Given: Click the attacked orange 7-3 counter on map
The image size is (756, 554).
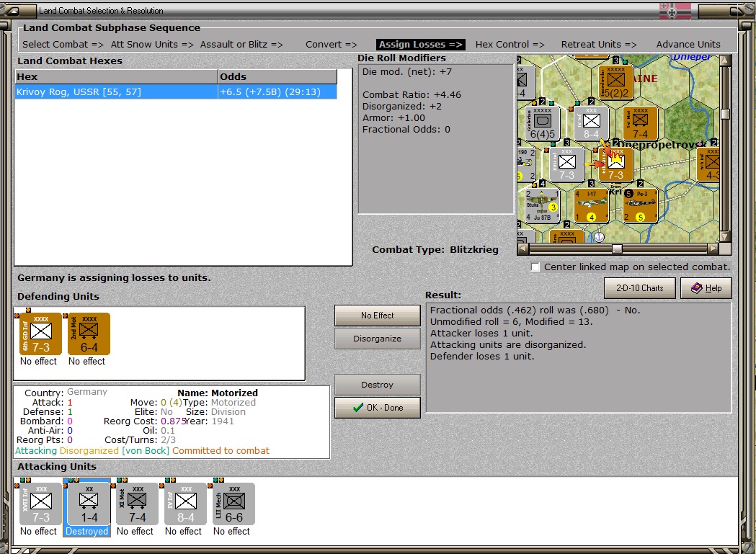Looking at the screenshot, I should pyautogui.click(x=615, y=164).
